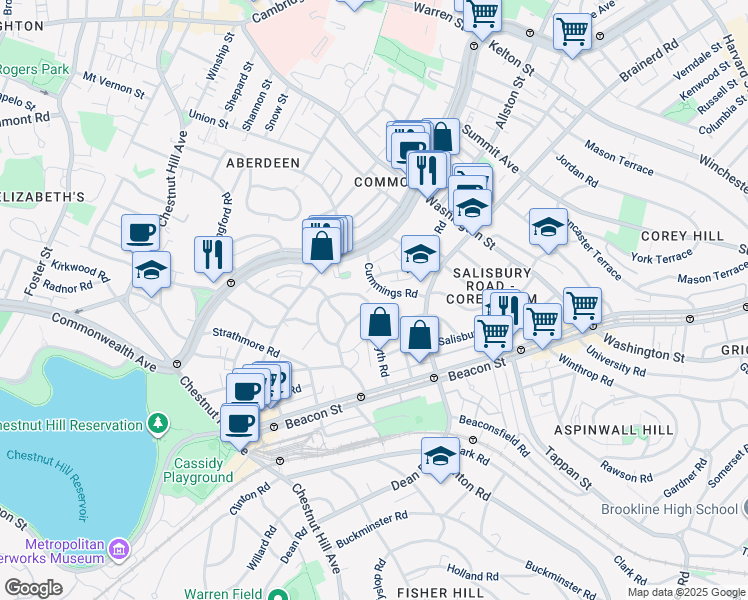Select the school marker near Lancaster Terrace
This screenshot has height=600, width=748.
pyautogui.click(x=549, y=228)
